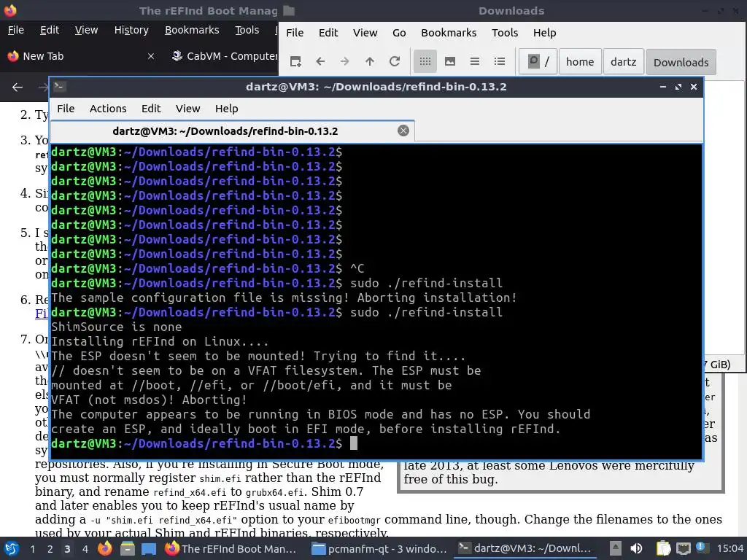Click the terminal icon in the title bar
747x560 pixels.
pos(60,86)
